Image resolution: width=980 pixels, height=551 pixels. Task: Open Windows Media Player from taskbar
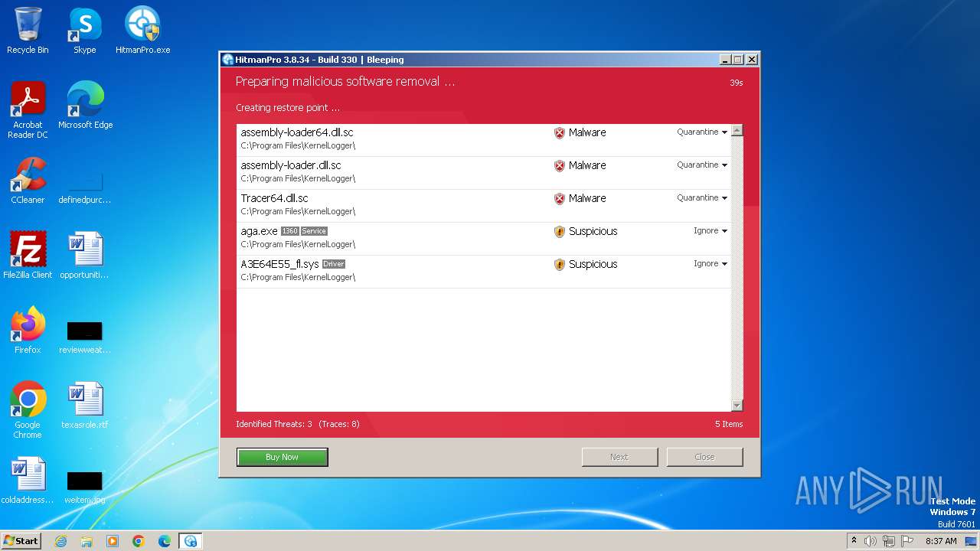tap(113, 541)
